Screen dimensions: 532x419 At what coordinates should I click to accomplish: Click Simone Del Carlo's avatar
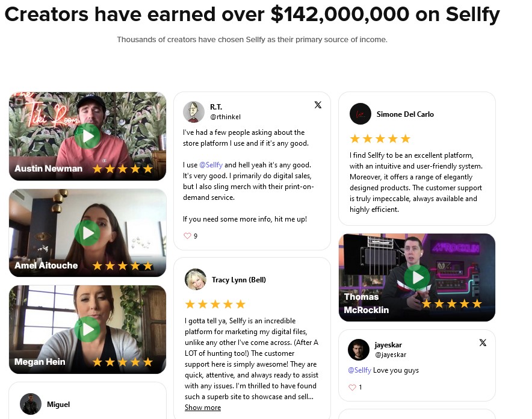360,114
